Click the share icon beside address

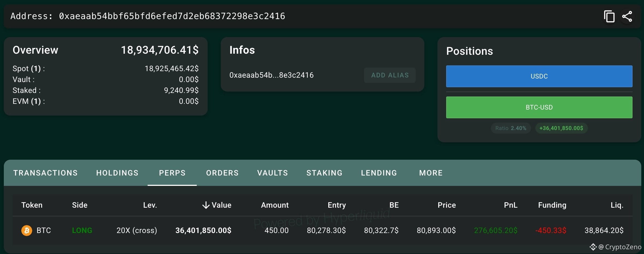click(x=627, y=16)
